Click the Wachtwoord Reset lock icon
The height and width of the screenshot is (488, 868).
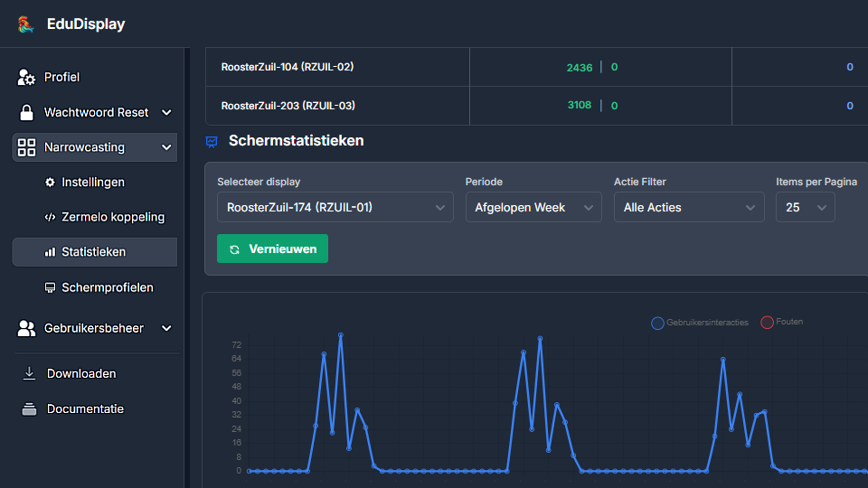click(26, 113)
